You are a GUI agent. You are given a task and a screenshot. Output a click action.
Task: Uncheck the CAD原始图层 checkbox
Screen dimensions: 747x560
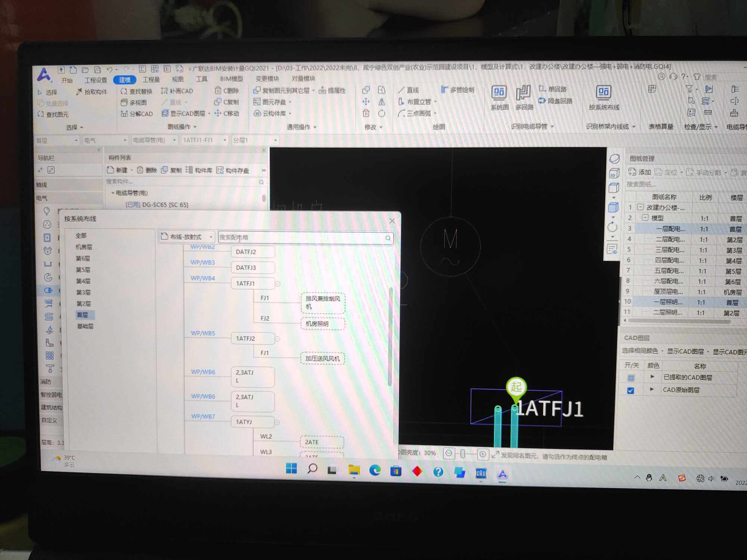click(630, 391)
